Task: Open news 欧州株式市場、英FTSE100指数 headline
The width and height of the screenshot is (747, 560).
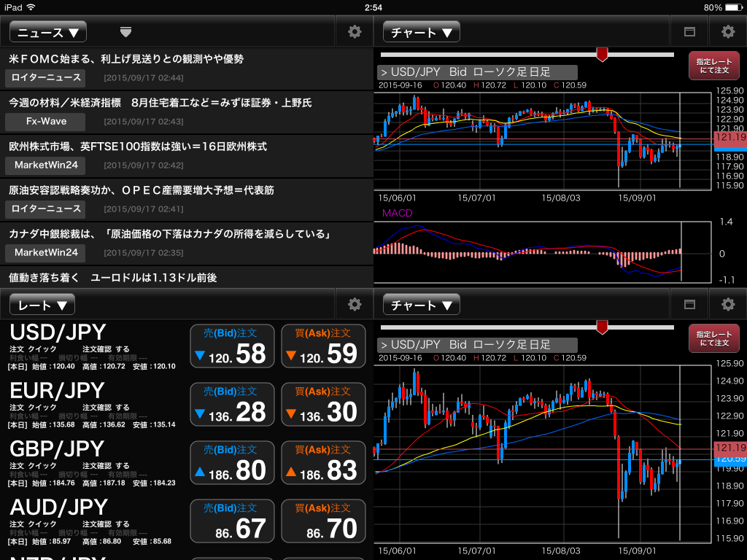Action: click(x=138, y=147)
